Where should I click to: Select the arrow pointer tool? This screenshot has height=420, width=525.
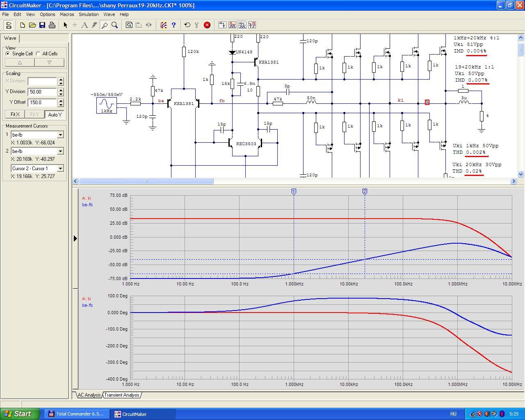coord(65,25)
